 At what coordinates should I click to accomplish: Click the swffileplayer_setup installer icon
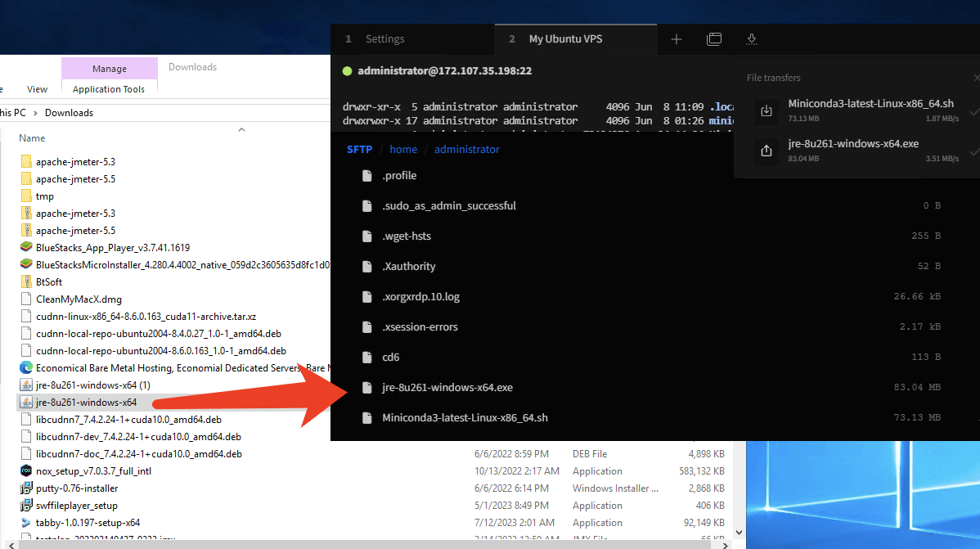(x=26, y=506)
